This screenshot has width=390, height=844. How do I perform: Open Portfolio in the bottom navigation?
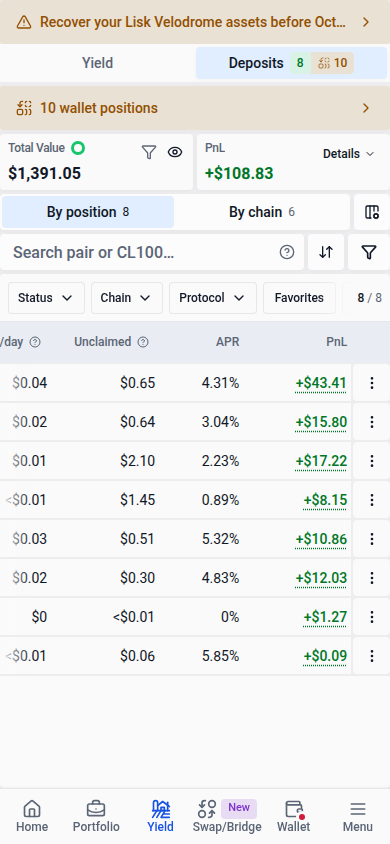click(x=96, y=817)
